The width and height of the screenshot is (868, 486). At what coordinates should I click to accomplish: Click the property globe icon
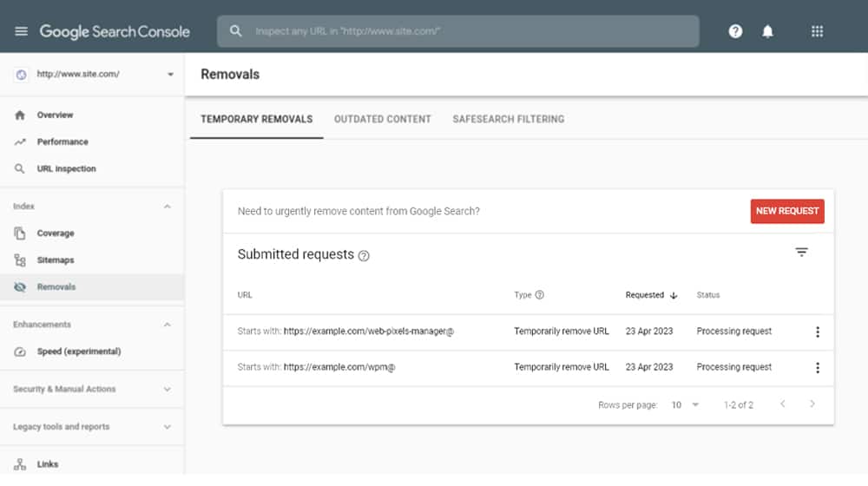[21, 75]
